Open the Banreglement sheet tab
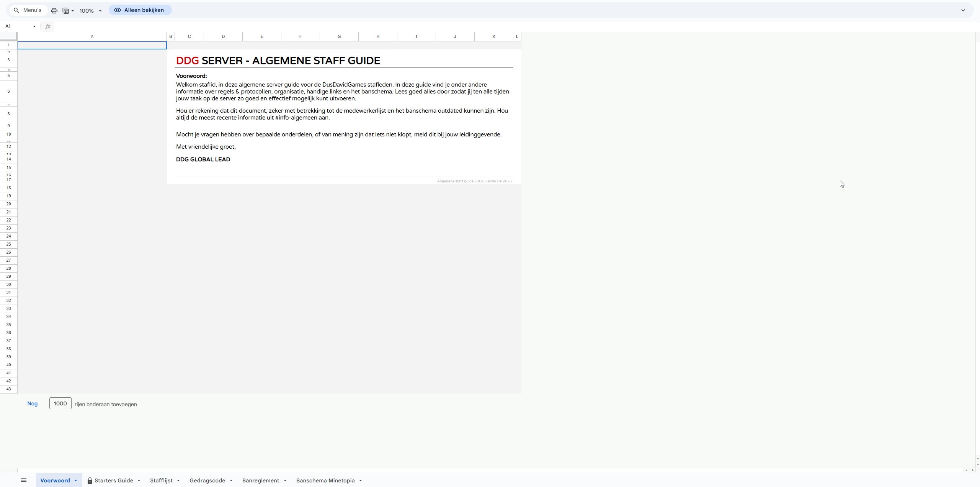Viewport: 980px width, 487px height. 260,480
